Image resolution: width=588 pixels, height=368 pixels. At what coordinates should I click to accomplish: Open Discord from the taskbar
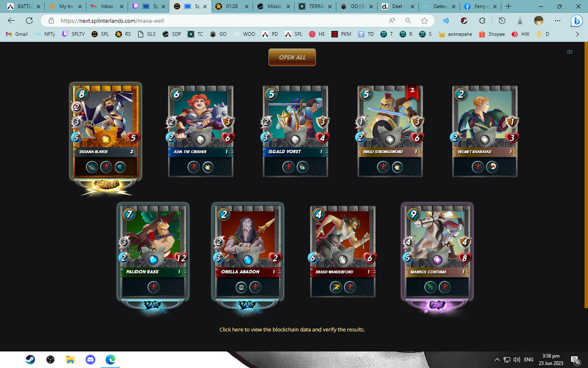click(x=90, y=360)
